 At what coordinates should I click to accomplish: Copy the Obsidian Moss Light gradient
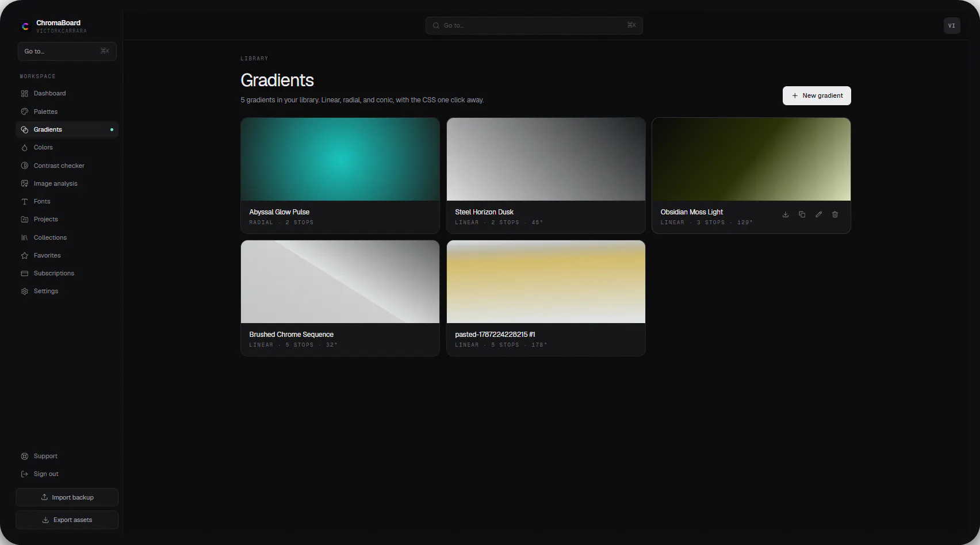[x=802, y=214]
